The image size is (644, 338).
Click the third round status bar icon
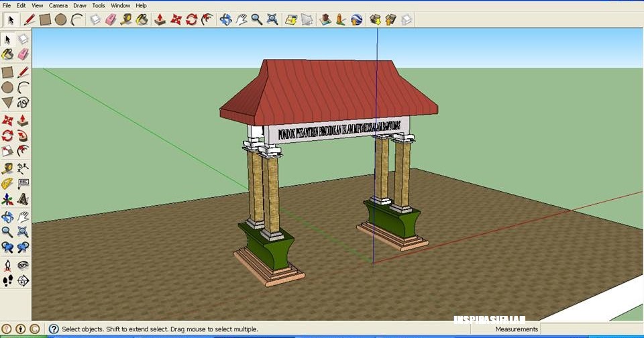point(35,329)
